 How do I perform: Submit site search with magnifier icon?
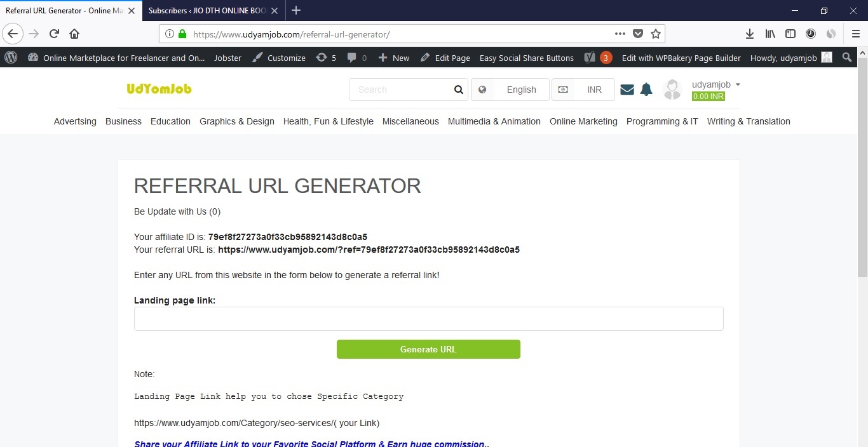tap(459, 90)
